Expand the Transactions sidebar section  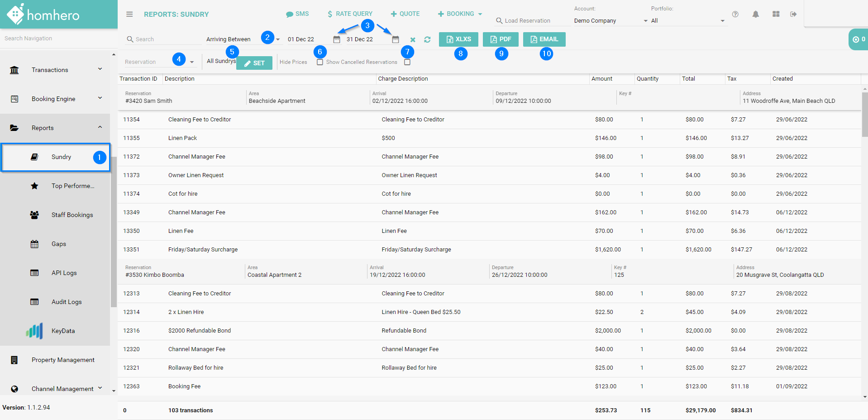pyautogui.click(x=57, y=70)
